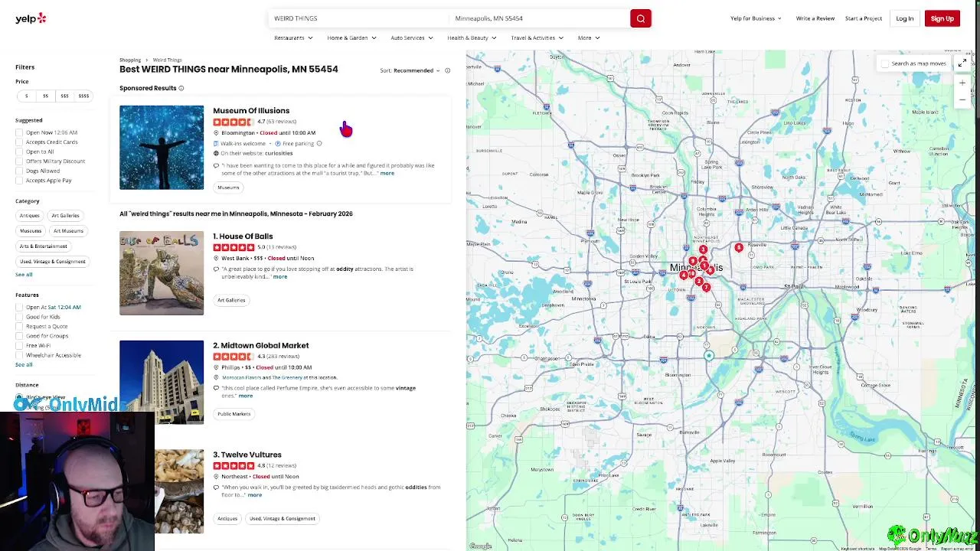The width and height of the screenshot is (980, 551).
Task: Click Twelve Vultures star rating
Action: (x=234, y=466)
